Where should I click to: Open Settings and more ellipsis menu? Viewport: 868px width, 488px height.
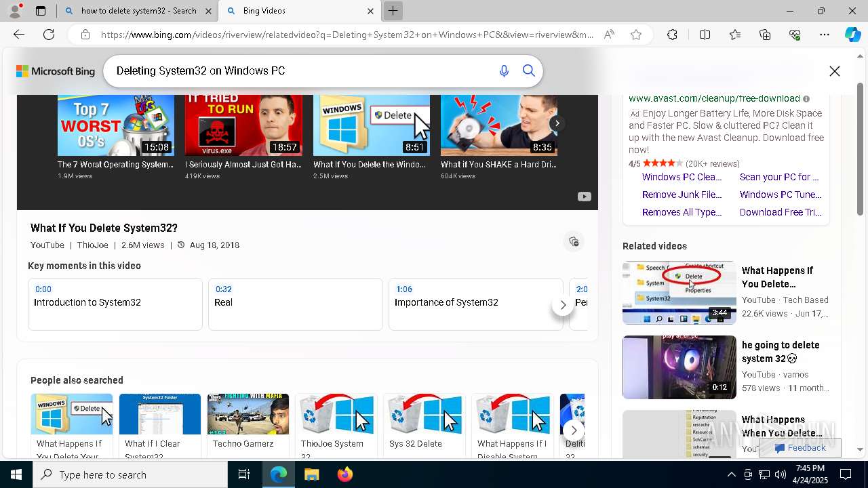tap(825, 35)
